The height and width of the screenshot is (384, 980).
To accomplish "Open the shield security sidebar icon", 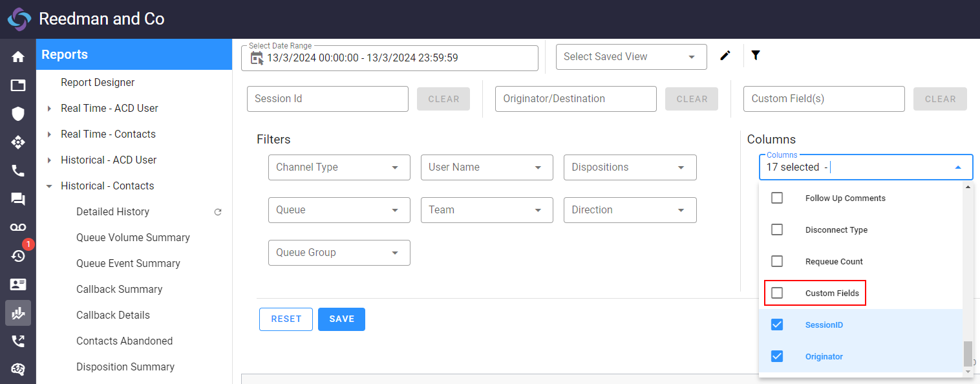I will pos(18,114).
